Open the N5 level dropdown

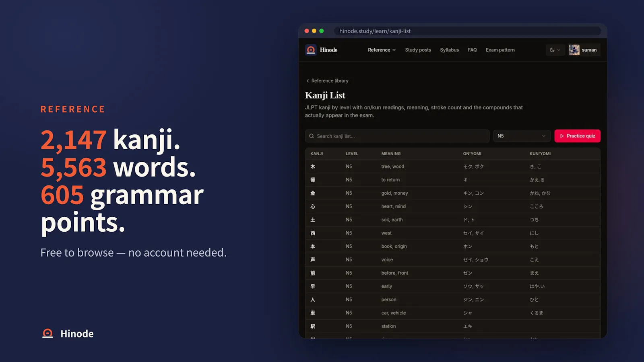(x=522, y=136)
